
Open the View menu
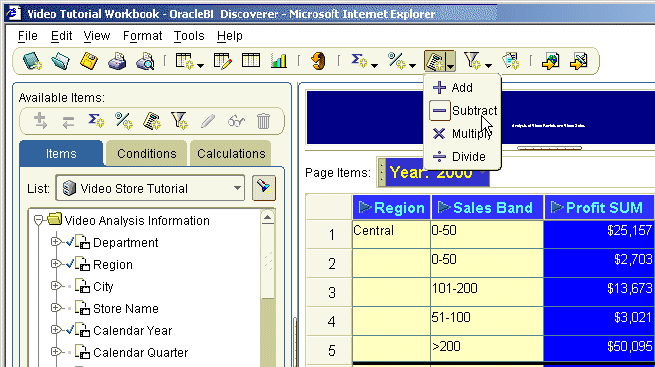click(x=96, y=36)
